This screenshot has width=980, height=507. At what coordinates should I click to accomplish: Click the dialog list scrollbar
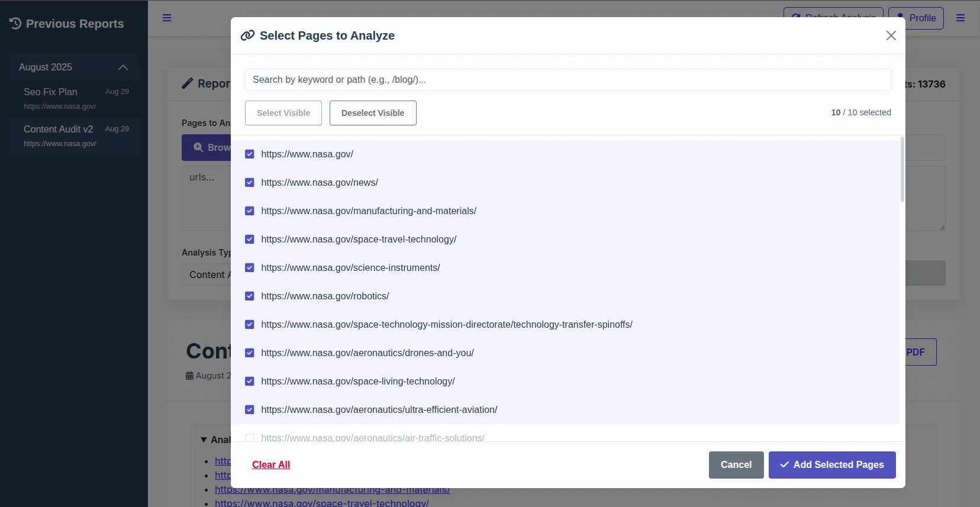[x=902, y=170]
